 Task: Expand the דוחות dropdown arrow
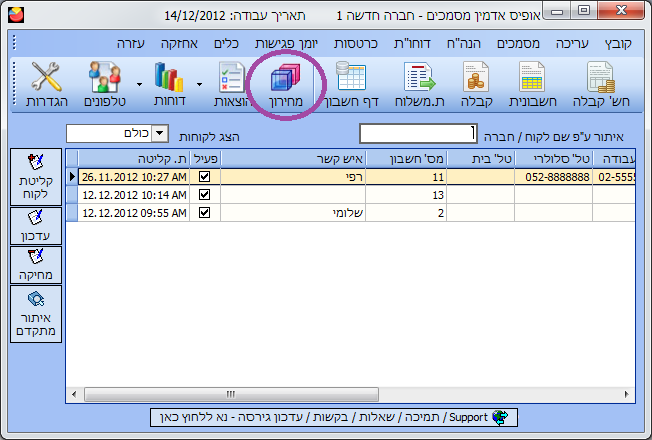[x=199, y=84]
